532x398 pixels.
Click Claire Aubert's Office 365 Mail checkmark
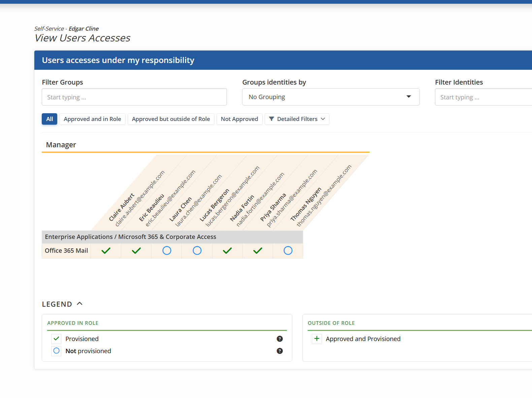106,251
